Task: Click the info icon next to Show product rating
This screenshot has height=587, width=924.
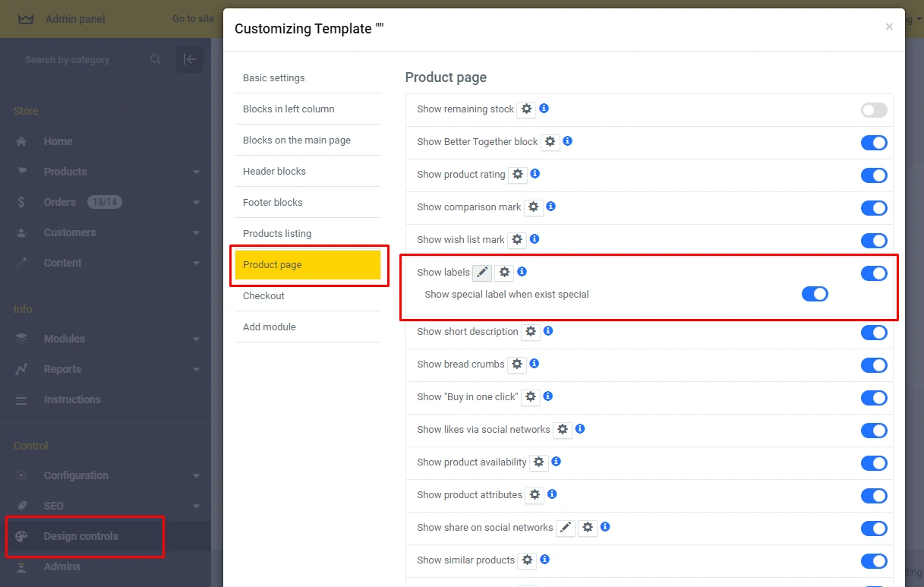Action: click(x=535, y=174)
